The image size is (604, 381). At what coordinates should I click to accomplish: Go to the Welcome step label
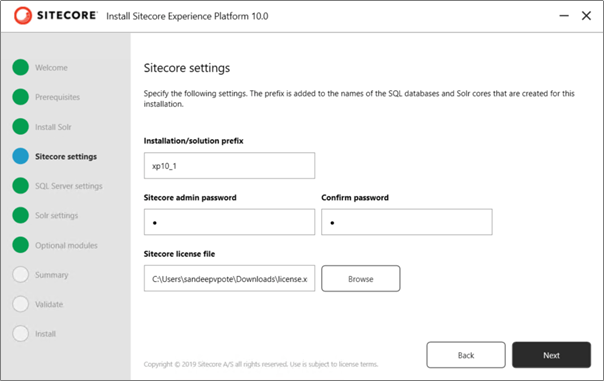[x=51, y=68]
